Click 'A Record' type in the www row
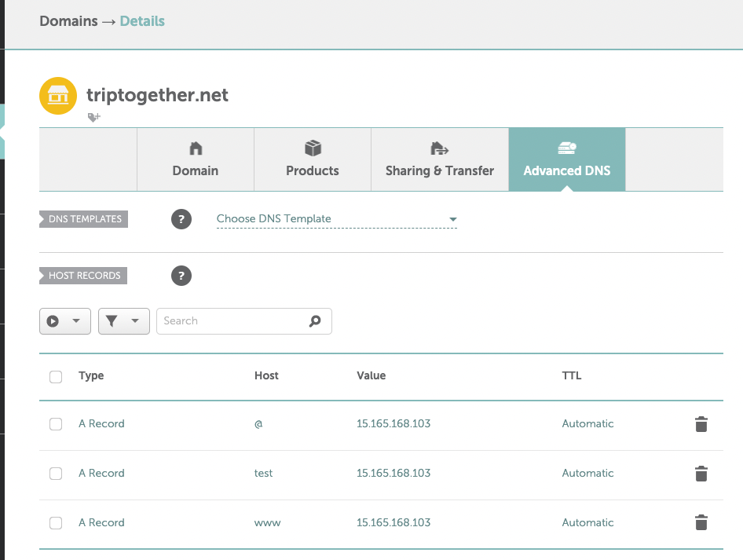This screenshot has height=560, width=743. click(x=101, y=522)
